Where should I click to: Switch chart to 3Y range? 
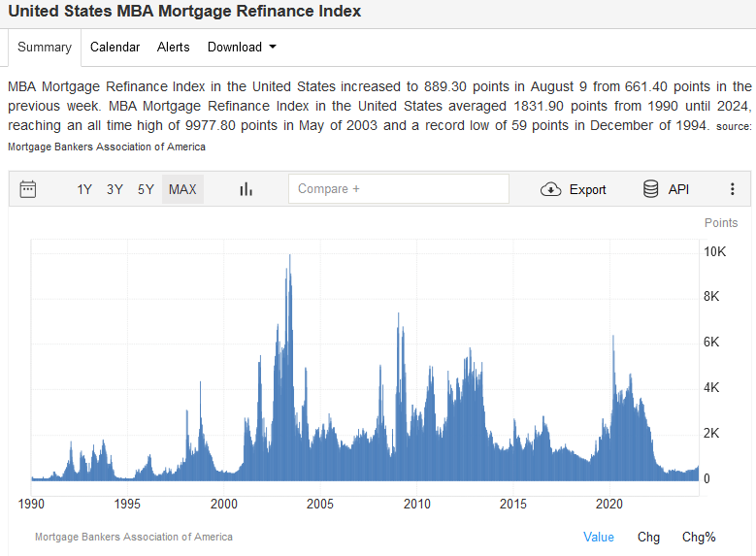[x=115, y=189]
